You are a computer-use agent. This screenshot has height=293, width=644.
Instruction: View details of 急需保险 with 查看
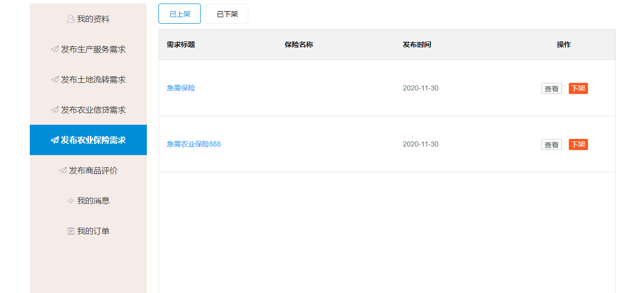[551, 89]
